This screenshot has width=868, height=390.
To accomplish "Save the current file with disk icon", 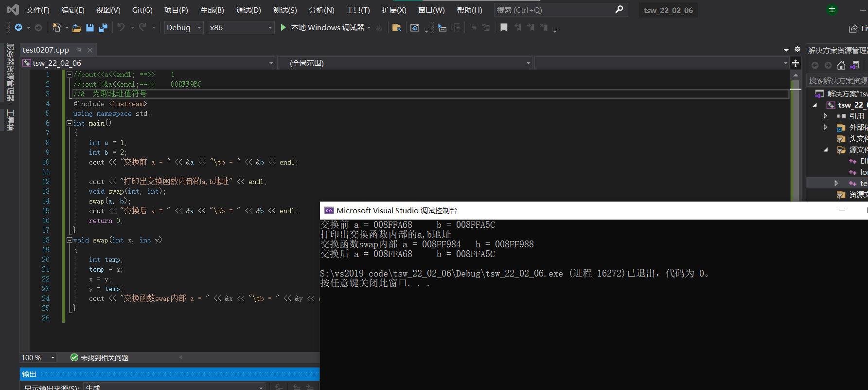I will [x=90, y=28].
